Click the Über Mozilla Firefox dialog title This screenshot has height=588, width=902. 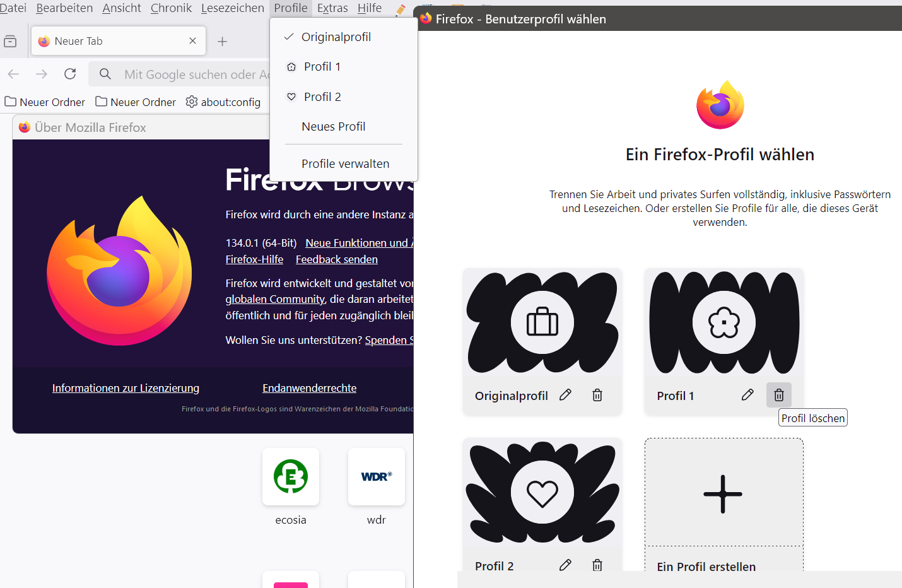pos(90,127)
